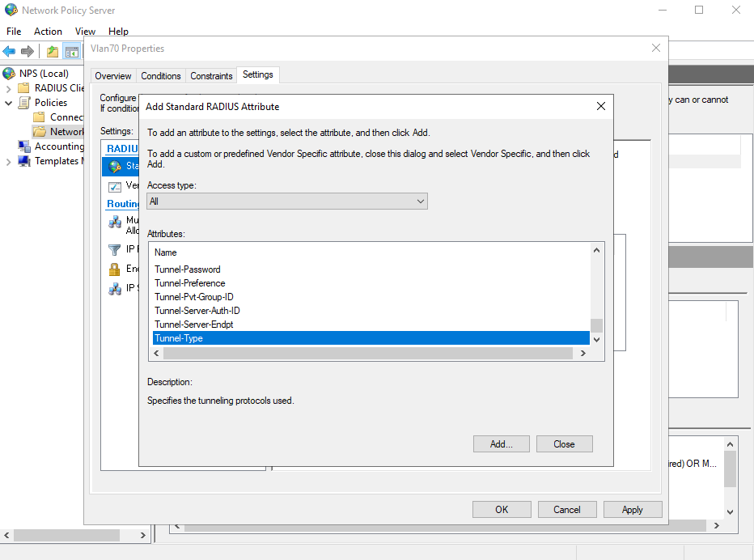The width and height of the screenshot is (754, 560).
Task: Select the Tunnel-Type attribute row
Action: tap(371, 338)
